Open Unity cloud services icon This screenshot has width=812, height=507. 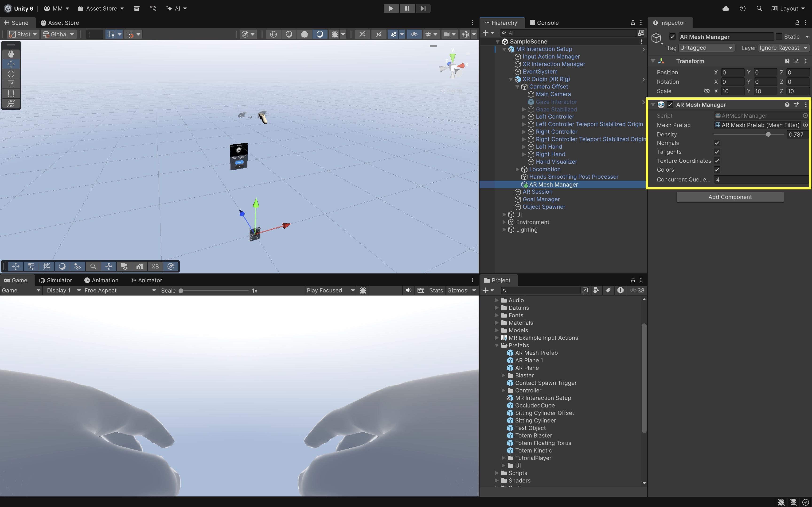click(726, 8)
